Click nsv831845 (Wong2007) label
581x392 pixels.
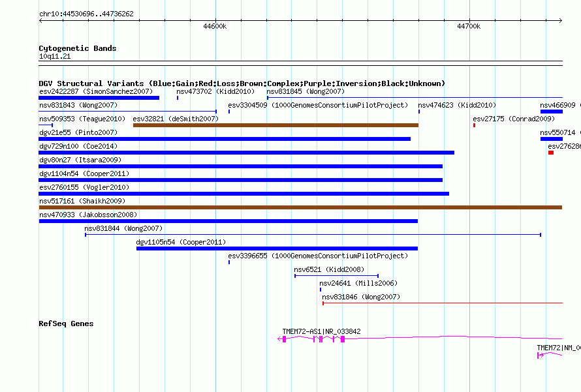(x=306, y=91)
